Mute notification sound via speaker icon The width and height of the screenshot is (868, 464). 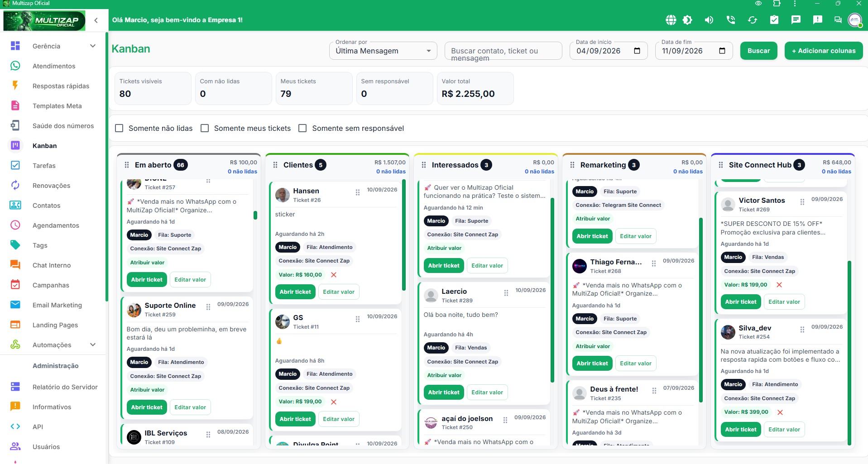pyautogui.click(x=709, y=20)
